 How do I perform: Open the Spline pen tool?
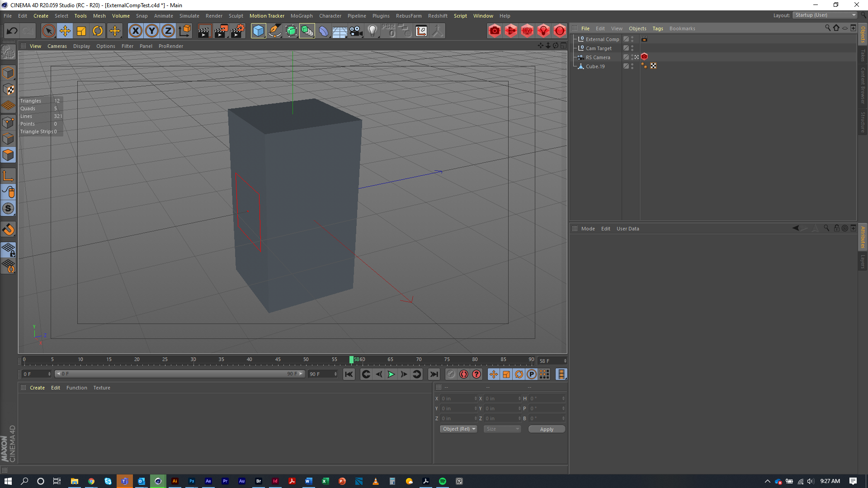[x=274, y=31]
